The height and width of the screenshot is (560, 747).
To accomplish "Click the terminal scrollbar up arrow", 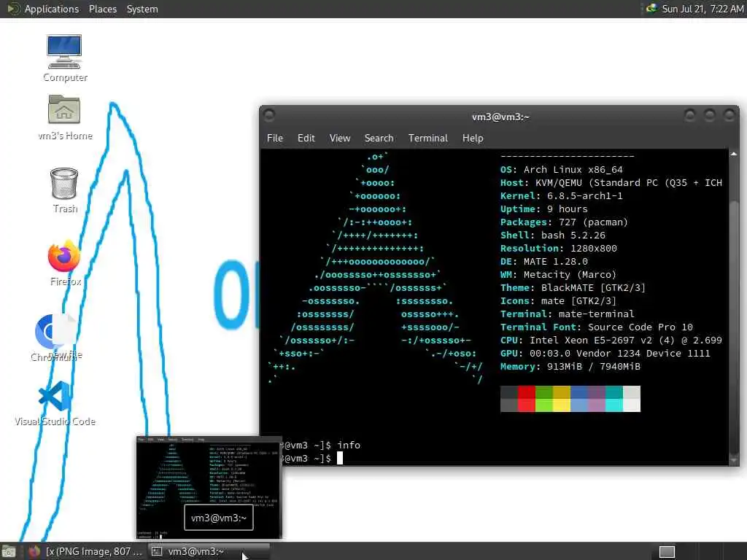I will (x=734, y=155).
